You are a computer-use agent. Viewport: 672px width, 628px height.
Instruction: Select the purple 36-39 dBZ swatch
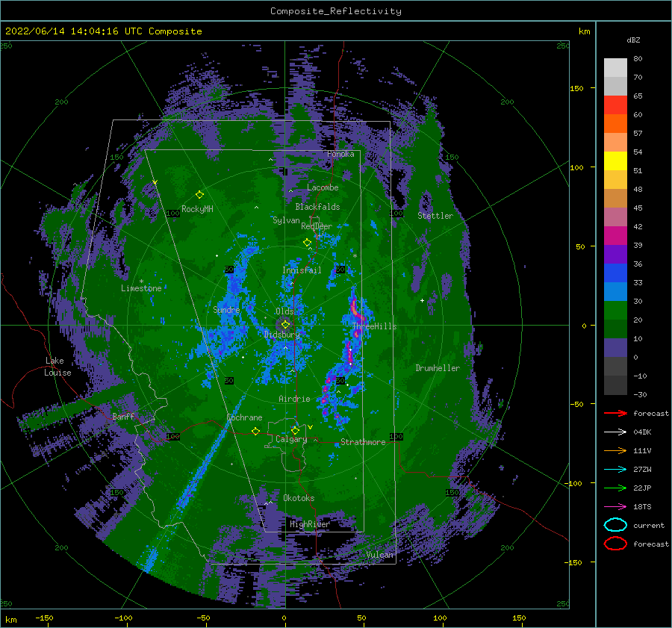[x=615, y=255]
